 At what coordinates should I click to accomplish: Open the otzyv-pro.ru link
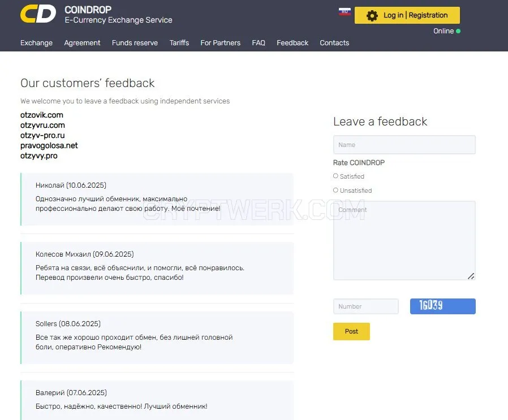(x=42, y=135)
